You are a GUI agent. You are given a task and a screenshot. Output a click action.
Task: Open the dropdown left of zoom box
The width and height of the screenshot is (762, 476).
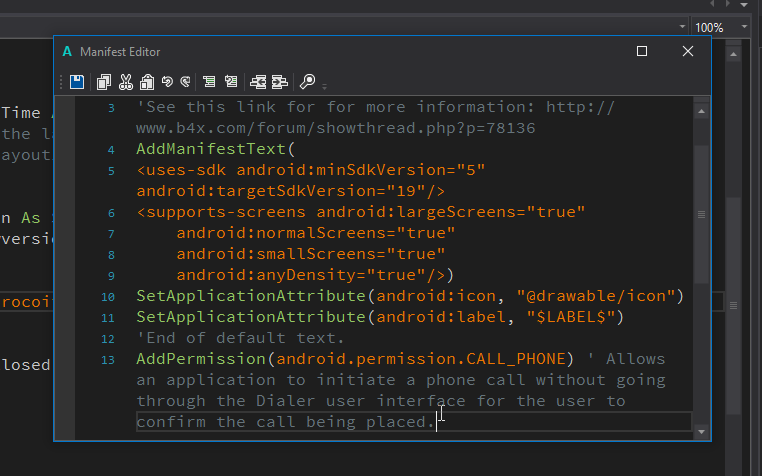click(682, 27)
